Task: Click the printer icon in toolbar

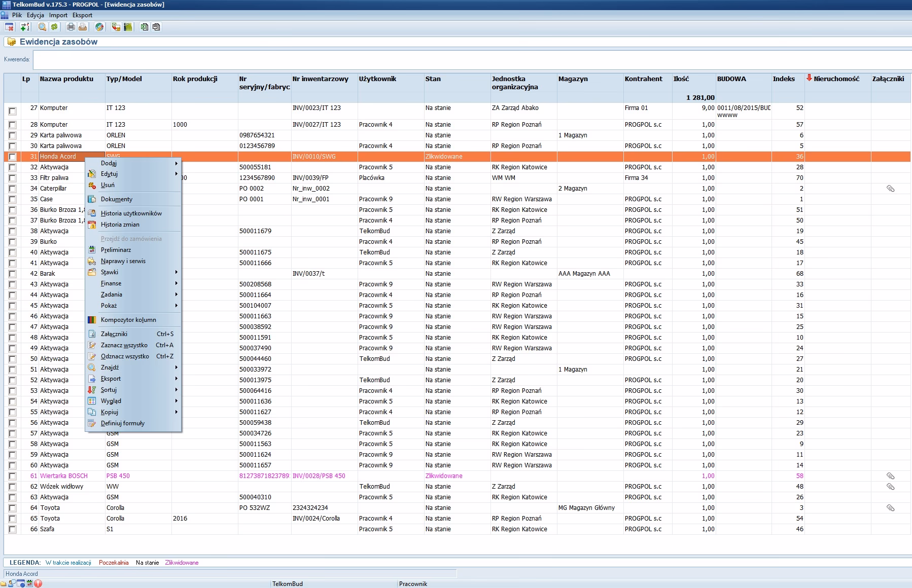Action: (71, 27)
